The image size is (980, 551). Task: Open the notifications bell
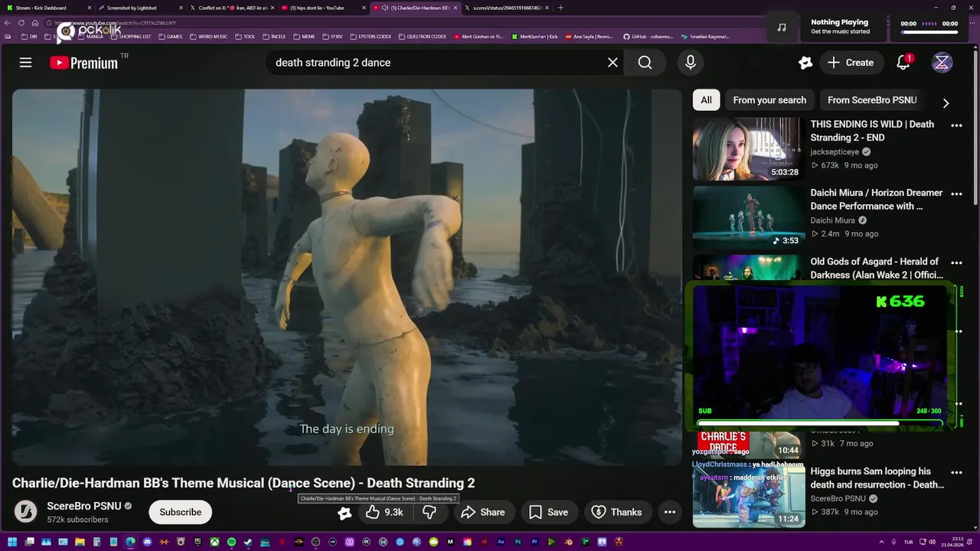(x=903, y=63)
